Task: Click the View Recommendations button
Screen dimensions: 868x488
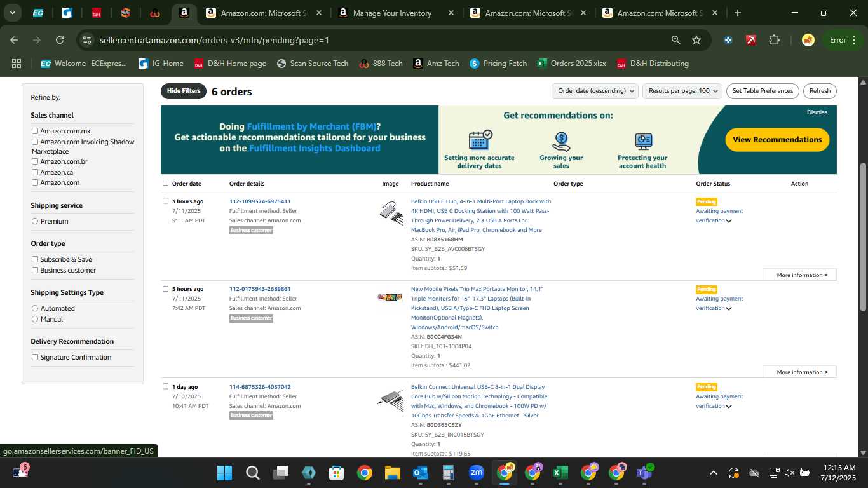Action: (x=777, y=140)
